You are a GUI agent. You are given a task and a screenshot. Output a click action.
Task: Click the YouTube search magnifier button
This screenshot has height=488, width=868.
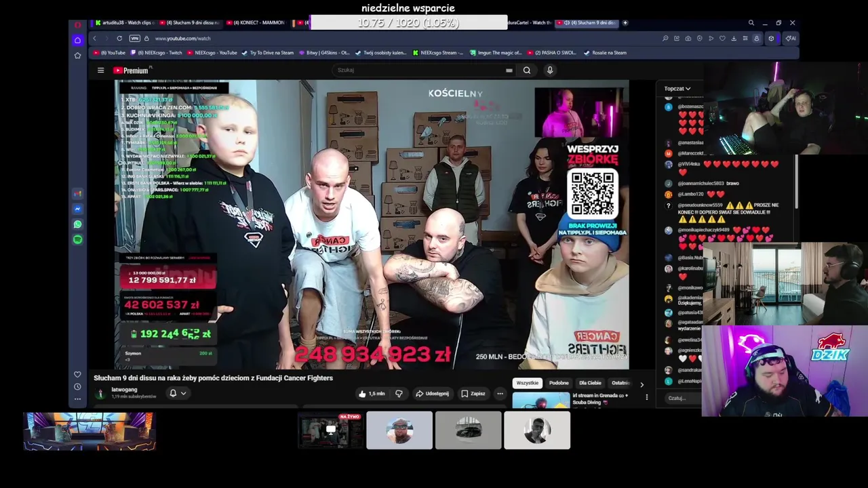(527, 70)
